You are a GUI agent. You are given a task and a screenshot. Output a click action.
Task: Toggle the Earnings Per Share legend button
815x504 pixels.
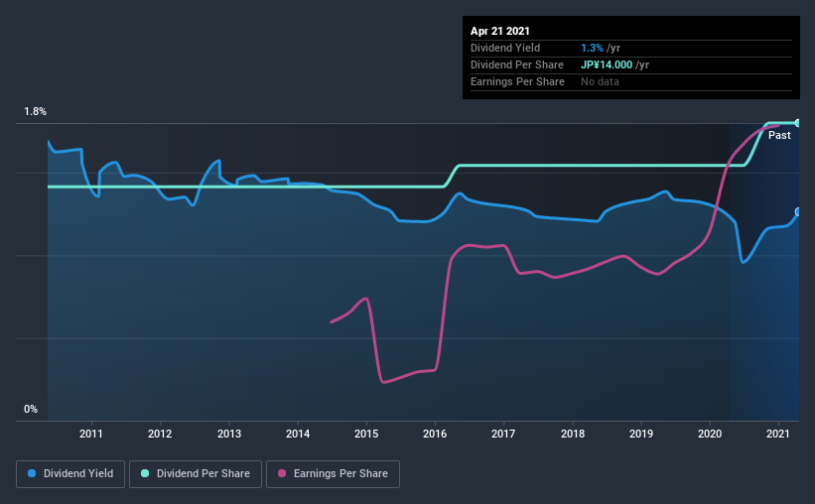click(x=333, y=474)
